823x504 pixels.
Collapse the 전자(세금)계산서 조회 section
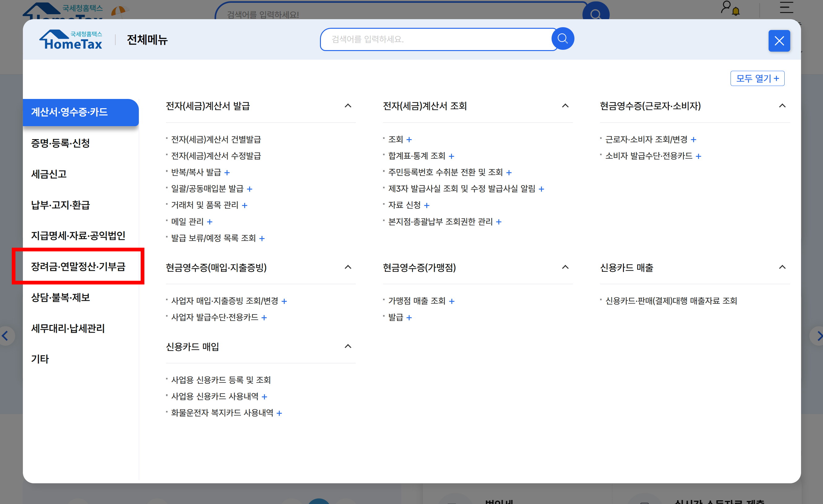[x=565, y=106]
